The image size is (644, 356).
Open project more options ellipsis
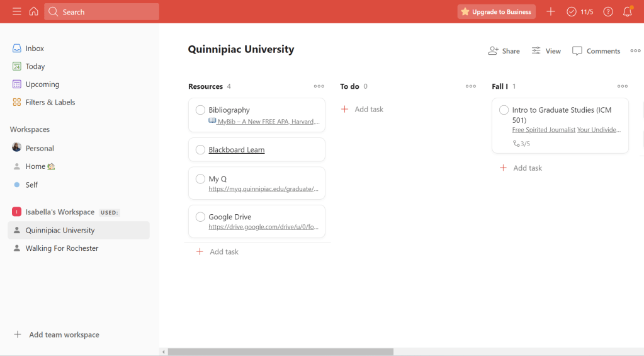click(x=635, y=51)
